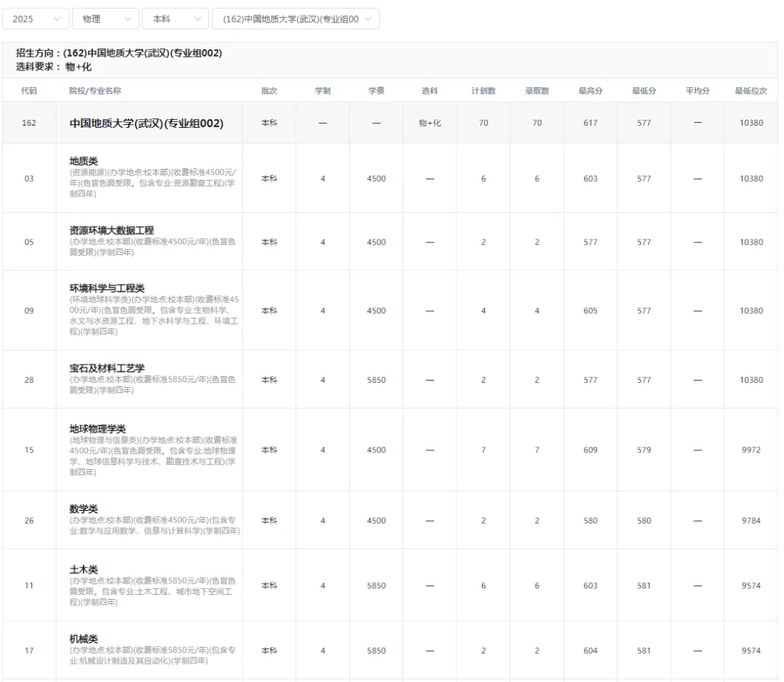Click the 代码 column header
Viewport: 784px width, 682px height.
point(29,91)
